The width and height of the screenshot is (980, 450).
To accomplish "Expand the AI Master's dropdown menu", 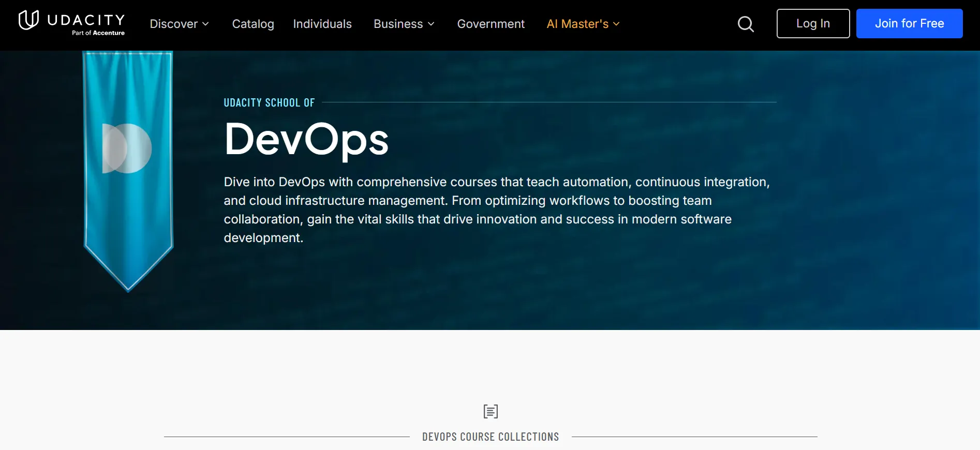I will click(x=583, y=24).
